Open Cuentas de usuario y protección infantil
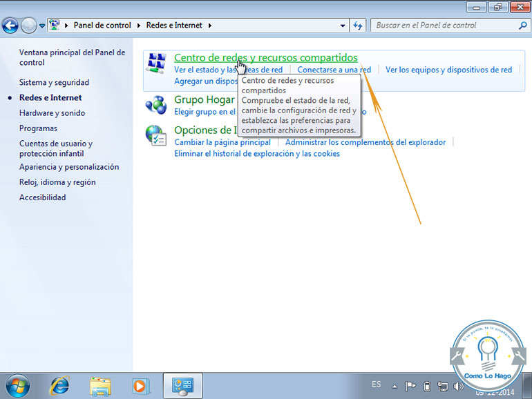Image resolution: width=532 pixels, height=399 pixels. tap(56, 148)
